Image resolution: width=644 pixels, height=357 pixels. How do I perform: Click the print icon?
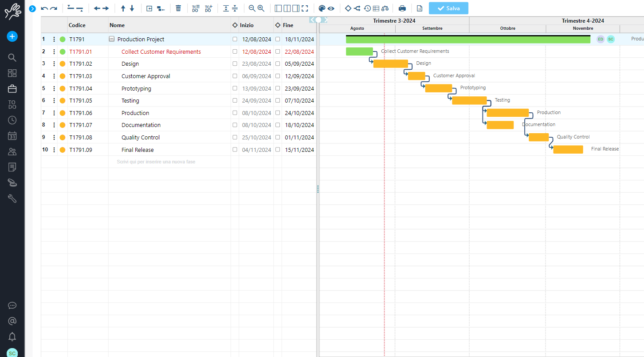[402, 8]
